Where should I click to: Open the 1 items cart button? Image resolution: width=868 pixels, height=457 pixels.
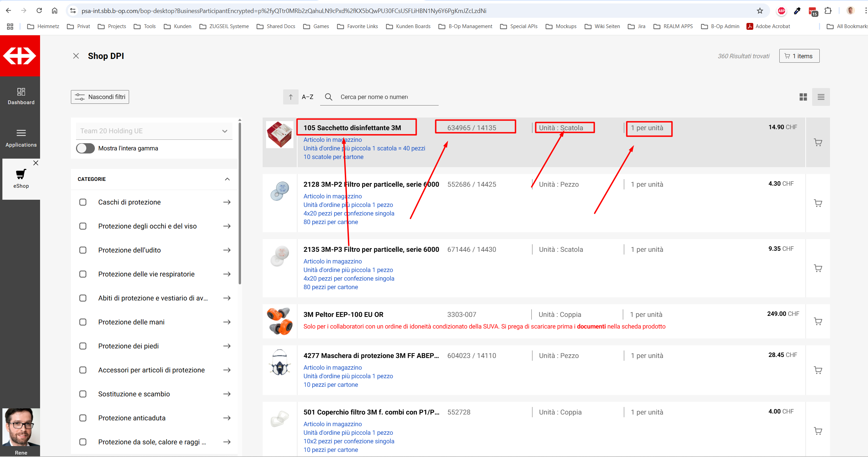pos(799,56)
